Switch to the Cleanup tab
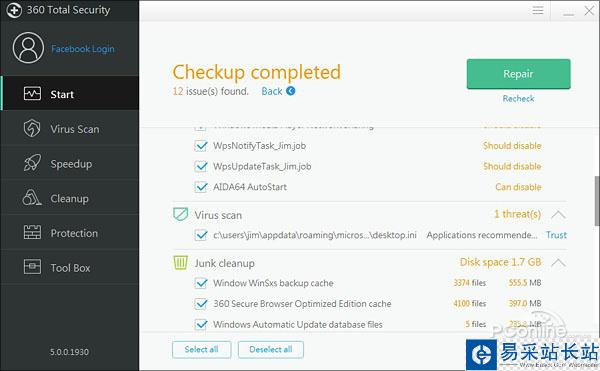 pyautogui.click(x=70, y=198)
